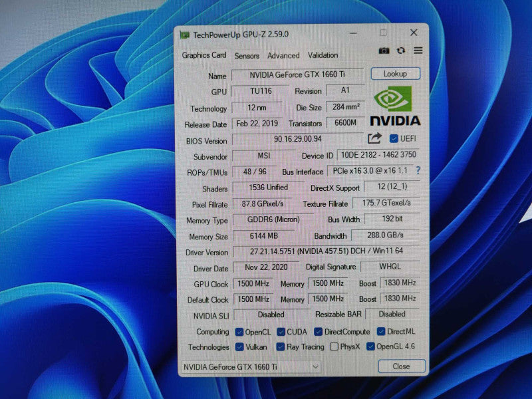This screenshot has height=399, width=532.
Task: Toggle the UEFI checkbox
Action: [394, 138]
